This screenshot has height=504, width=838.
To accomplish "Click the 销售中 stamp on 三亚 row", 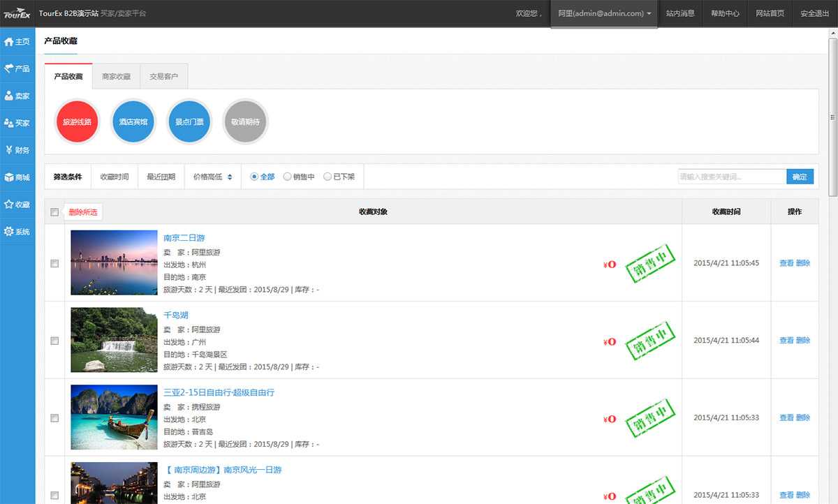I will coord(651,418).
